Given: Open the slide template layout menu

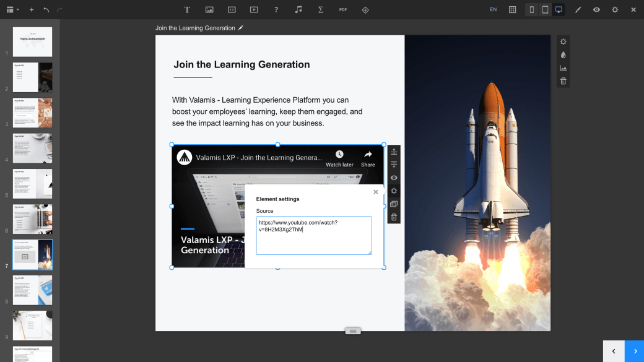Looking at the screenshot, I should [13, 10].
